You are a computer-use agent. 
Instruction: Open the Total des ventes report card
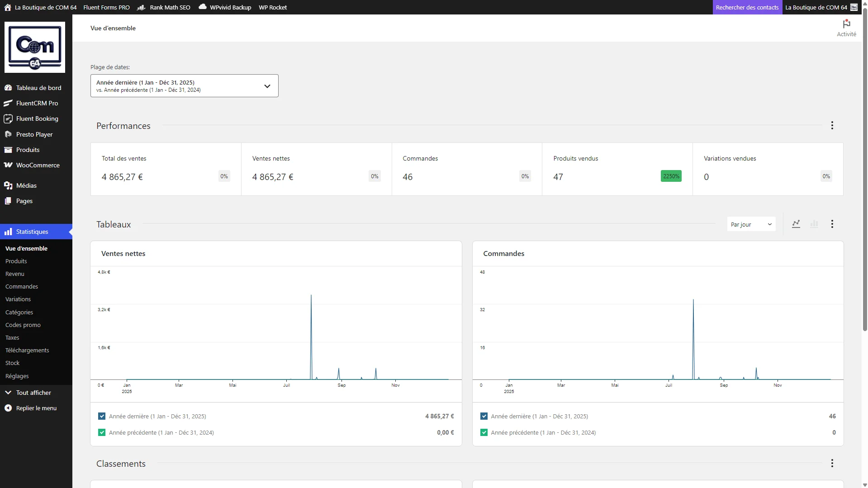(166, 169)
